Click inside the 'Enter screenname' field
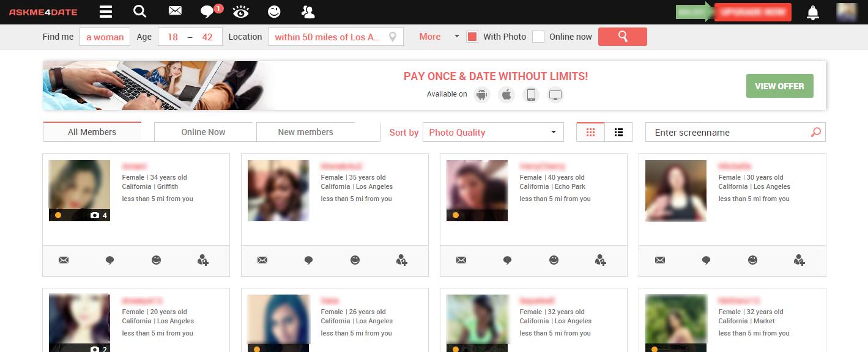Viewport: 868px width, 352px height. coord(722,132)
